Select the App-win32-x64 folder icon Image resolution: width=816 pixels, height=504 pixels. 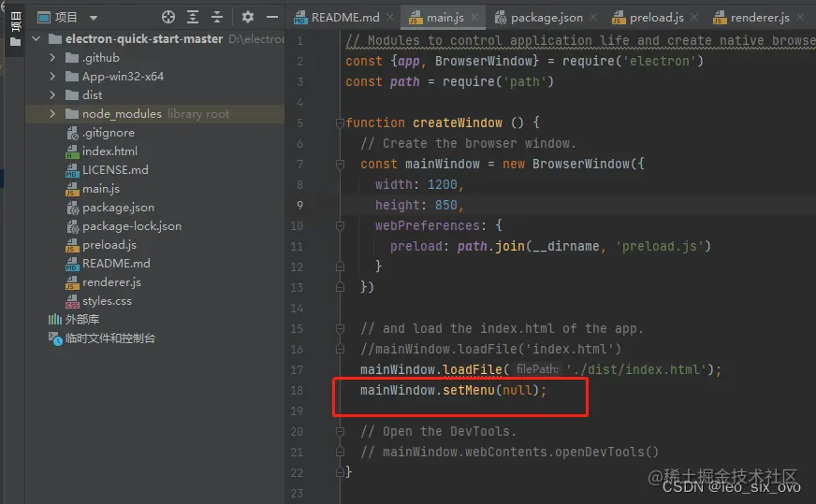point(72,77)
